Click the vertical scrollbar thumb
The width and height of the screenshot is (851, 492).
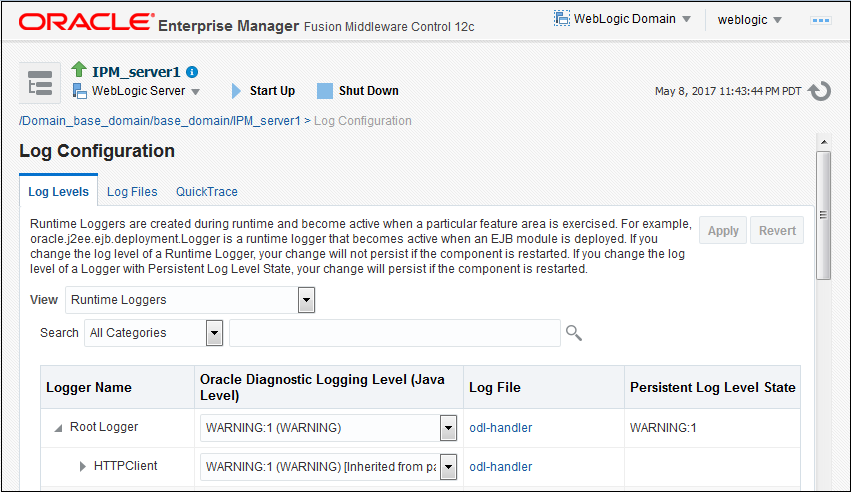tap(824, 215)
